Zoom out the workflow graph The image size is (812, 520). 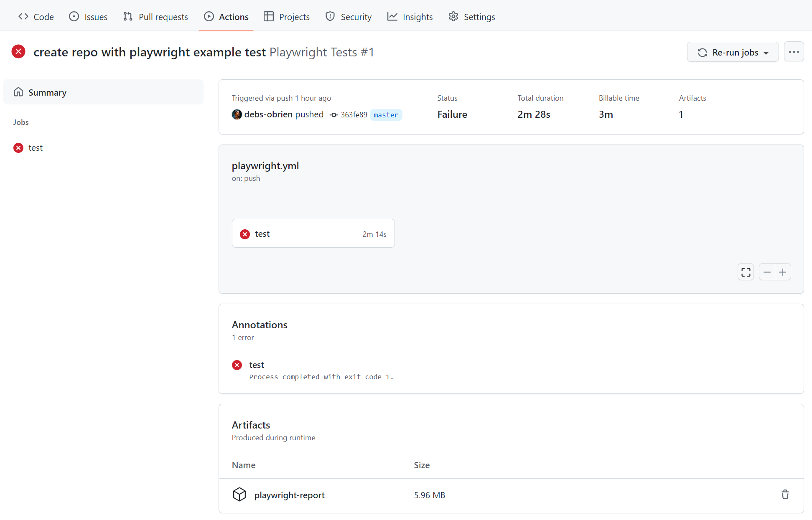coord(767,272)
